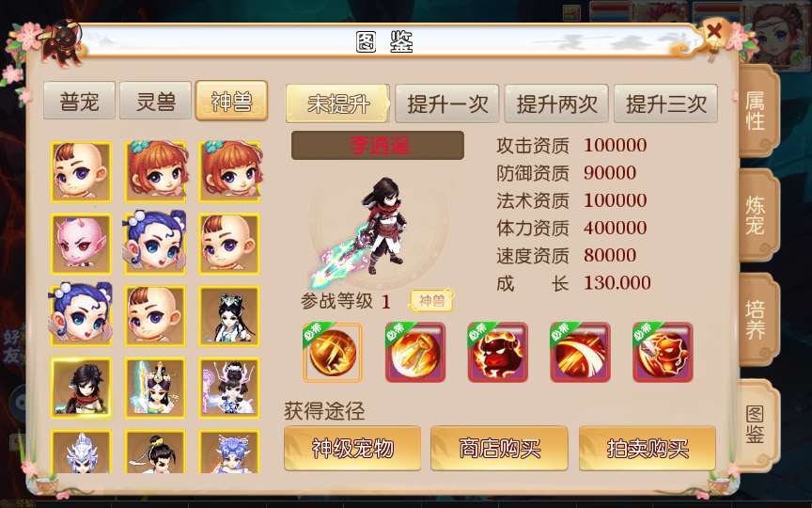Choose the white-robed lady pet portrait
Screen dimensions: 812x508
(229, 316)
